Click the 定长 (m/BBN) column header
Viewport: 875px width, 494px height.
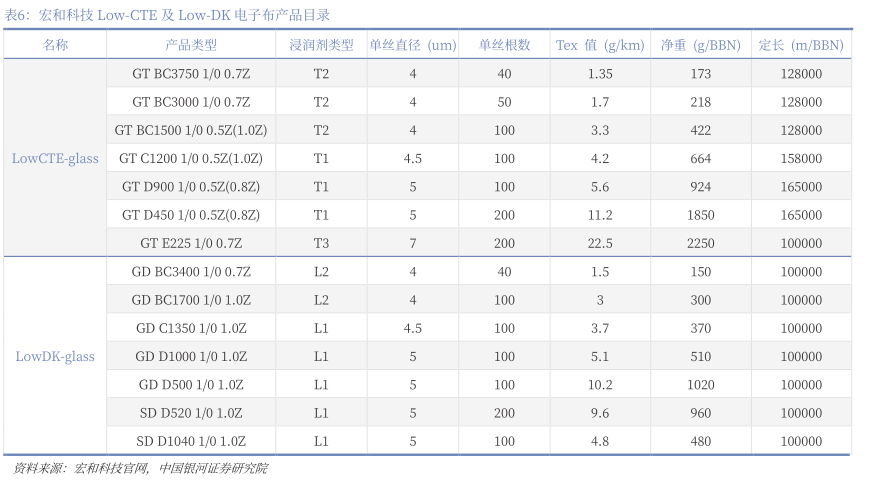coord(801,45)
